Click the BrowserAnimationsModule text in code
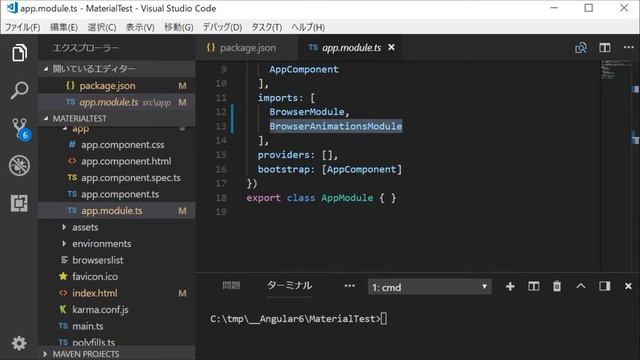Image resolution: width=640 pixels, height=360 pixels. click(x=336, y=126)
